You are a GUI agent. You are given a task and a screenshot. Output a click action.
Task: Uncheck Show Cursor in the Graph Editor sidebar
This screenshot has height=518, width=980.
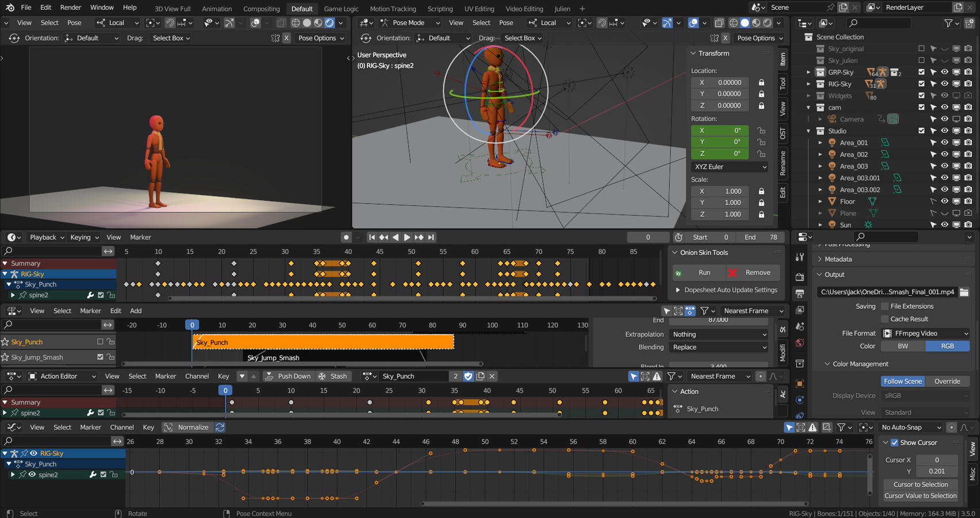[894, 443]
